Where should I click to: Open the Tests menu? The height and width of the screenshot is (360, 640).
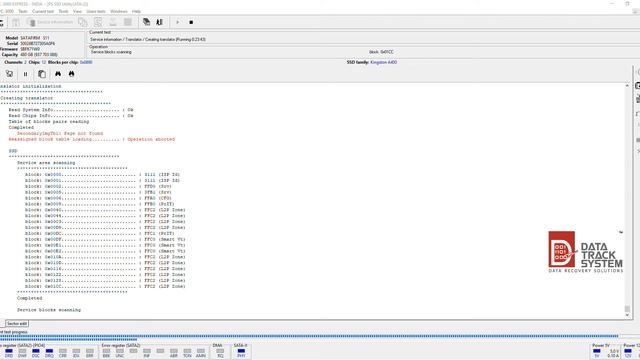[x=23, y=11]
